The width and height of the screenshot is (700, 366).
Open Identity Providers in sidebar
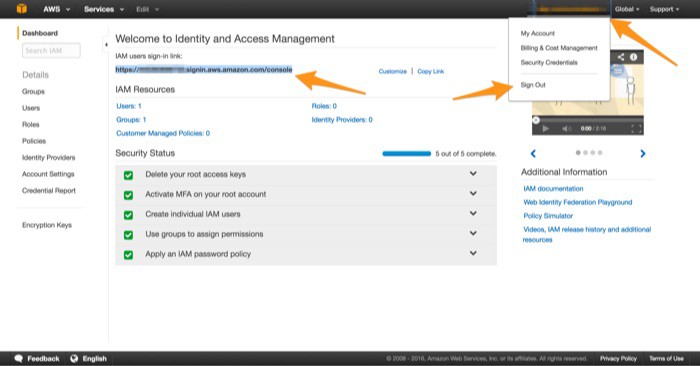[49, 158]
